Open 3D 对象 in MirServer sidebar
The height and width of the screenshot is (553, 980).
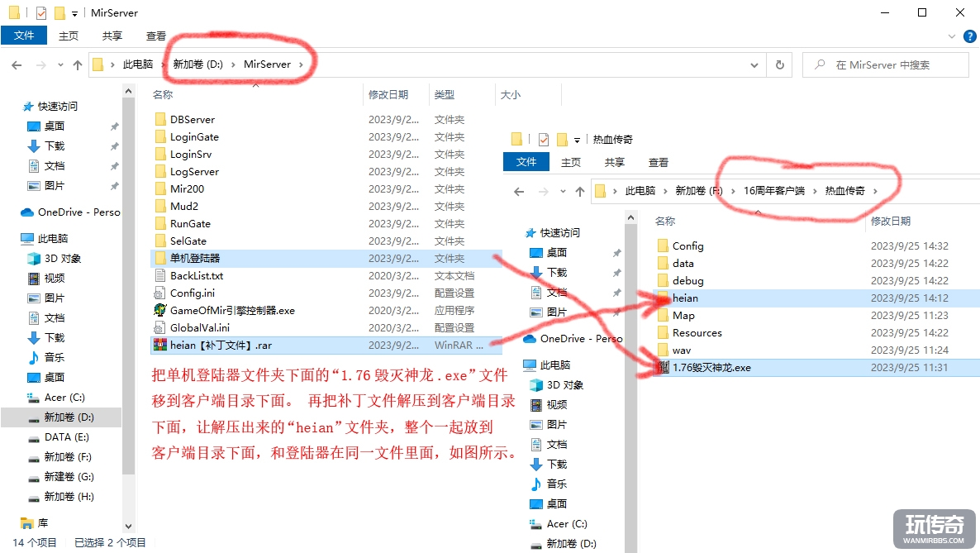pyautogui.click(x=63, y=259)
